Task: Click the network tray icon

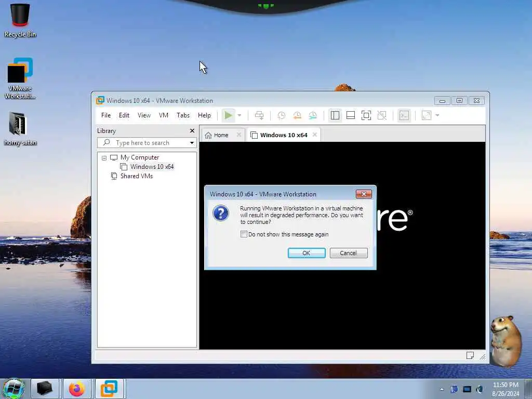Action: click(467, 389)
